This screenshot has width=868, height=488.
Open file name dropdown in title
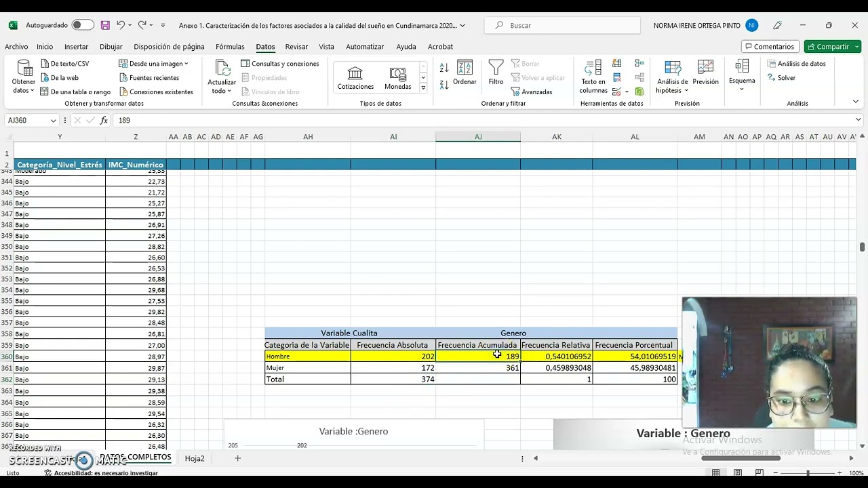click(x=462, y=26)
